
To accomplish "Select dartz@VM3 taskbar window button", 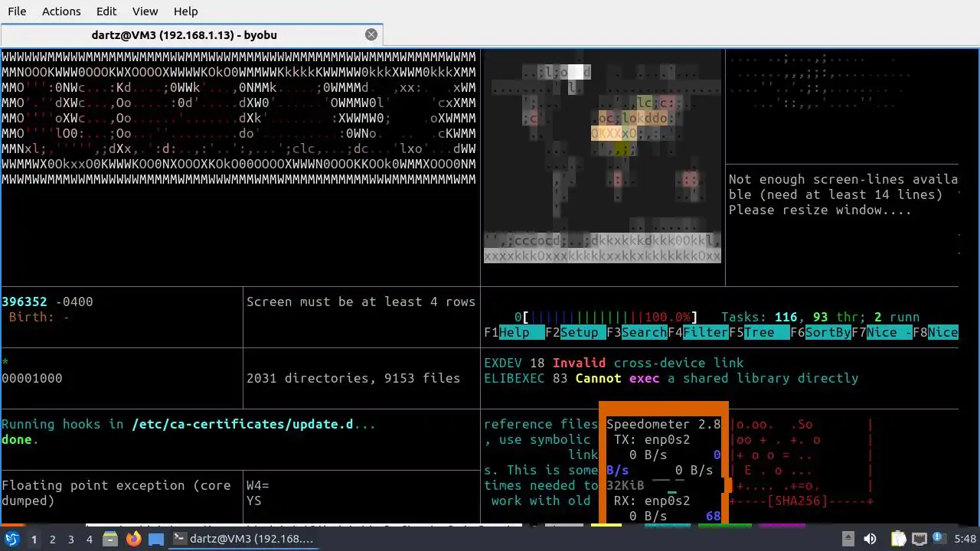I will pyautogui.click(x=243, y=539).
